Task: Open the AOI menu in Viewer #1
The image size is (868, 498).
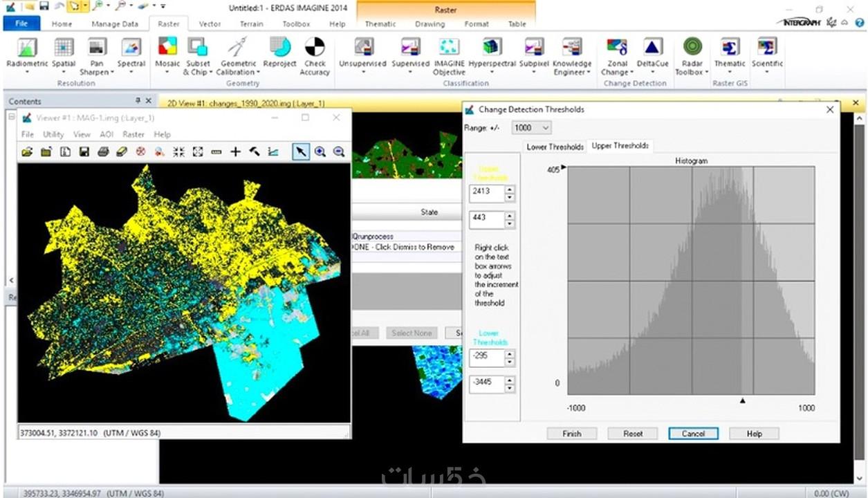Action: pyautogui.click(x=107, y=134)
